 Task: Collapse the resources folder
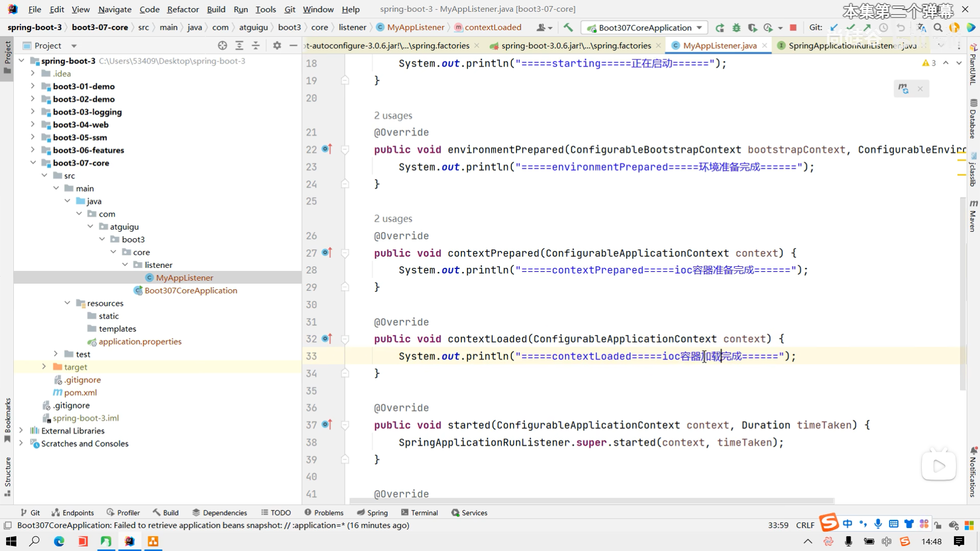coord(67,303)
